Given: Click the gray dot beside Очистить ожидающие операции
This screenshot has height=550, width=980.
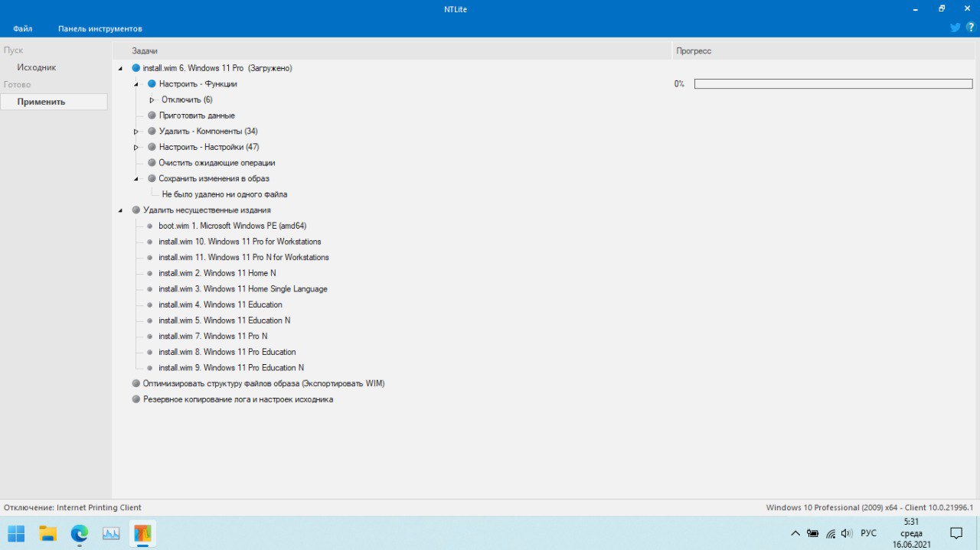Looking at the screenshot, I should coord(152,163).
